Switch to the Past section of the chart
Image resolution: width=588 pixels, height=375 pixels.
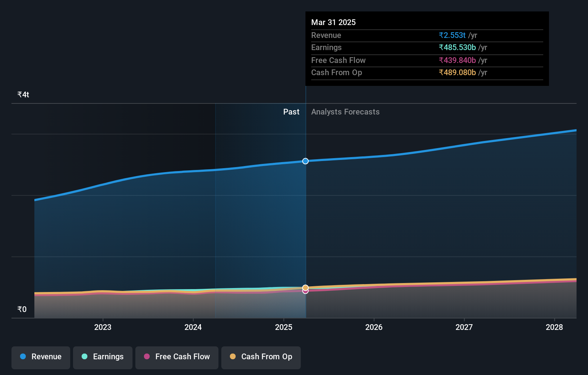291,112
